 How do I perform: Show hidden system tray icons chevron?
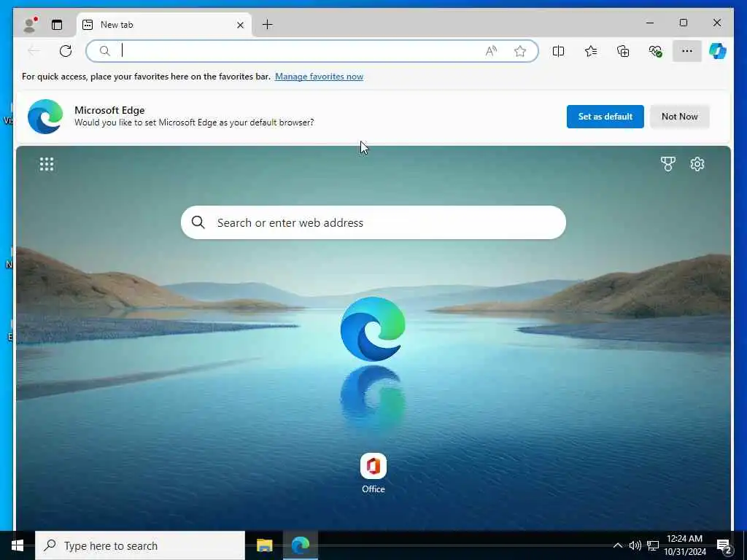pos(617,545)
